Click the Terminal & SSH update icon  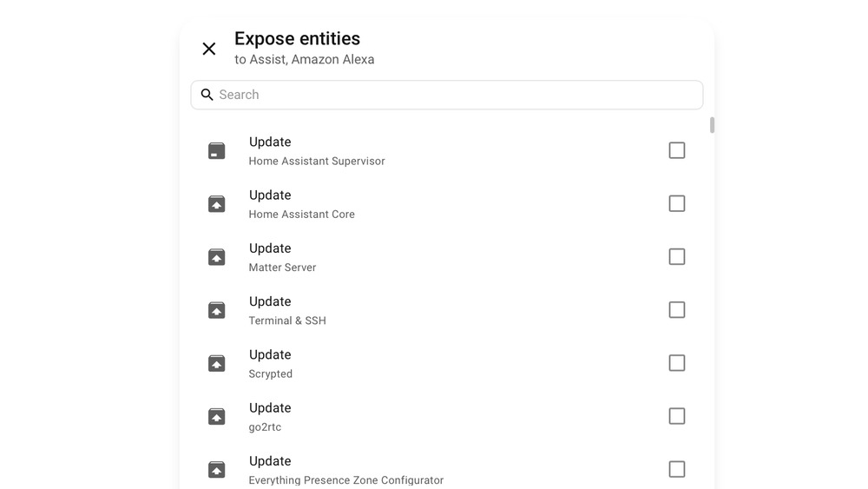(x=216, y=310)
